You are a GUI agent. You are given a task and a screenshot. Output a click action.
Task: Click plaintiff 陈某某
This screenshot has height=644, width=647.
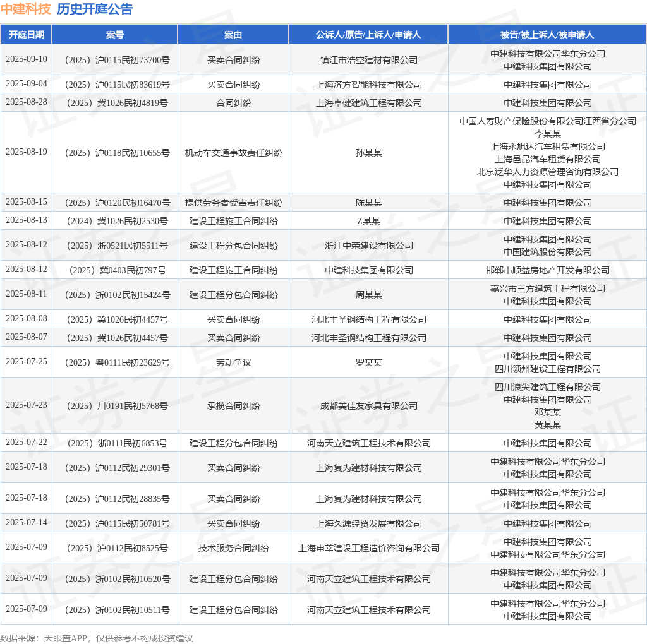pos(369,203)
